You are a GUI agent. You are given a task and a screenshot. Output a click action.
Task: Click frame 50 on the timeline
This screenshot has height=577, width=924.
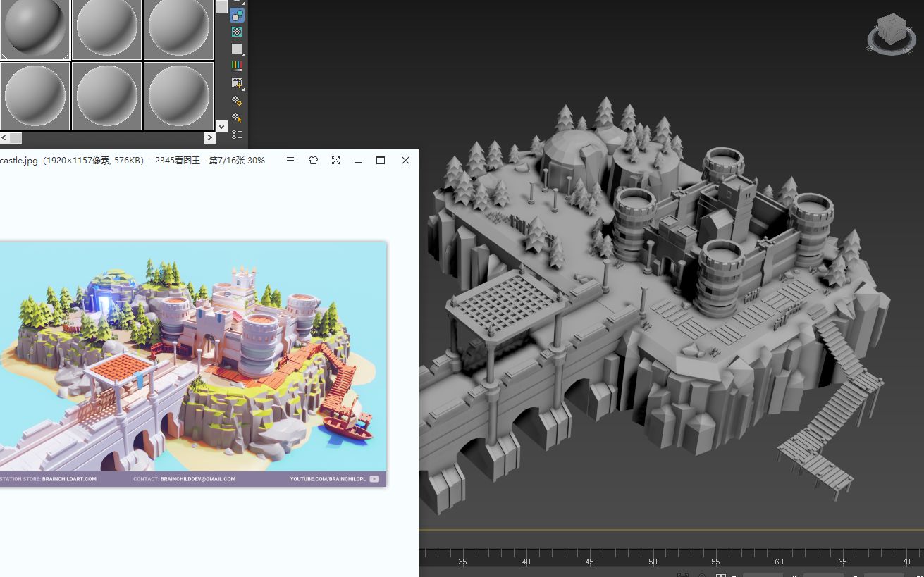click(652, 562)
